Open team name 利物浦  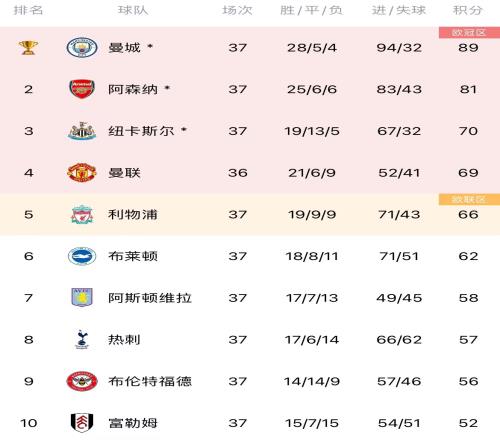[133, 214]
